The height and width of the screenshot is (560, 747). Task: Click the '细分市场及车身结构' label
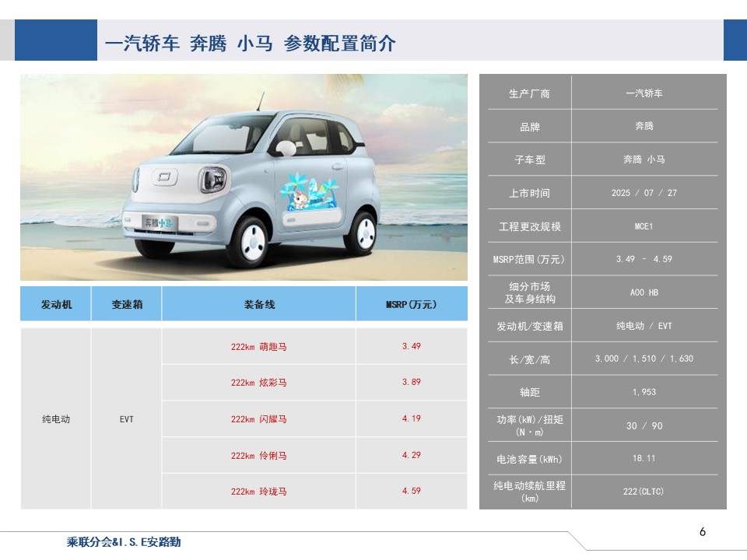pos(530,292)
